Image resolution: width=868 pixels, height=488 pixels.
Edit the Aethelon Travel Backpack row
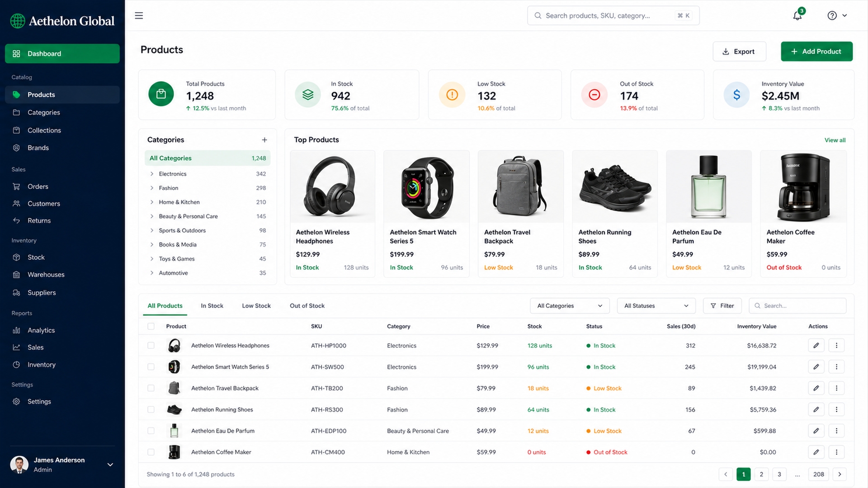click(x=816, y=388)
